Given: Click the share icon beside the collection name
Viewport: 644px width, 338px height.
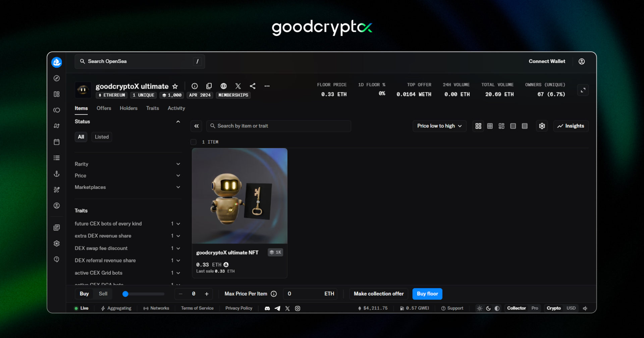Looking at the screenshot, I should 253,86.
